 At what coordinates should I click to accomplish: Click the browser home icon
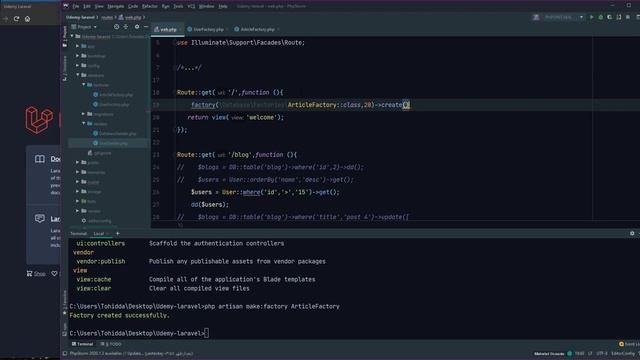pos(27,19)
